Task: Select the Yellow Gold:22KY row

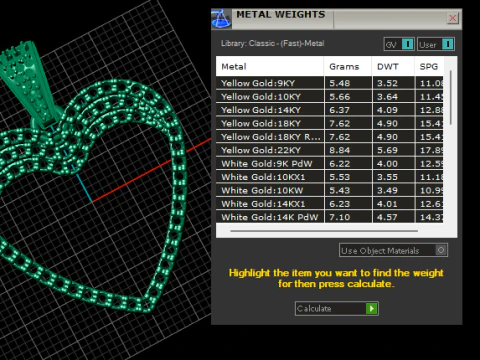Action: click(330, 150)
